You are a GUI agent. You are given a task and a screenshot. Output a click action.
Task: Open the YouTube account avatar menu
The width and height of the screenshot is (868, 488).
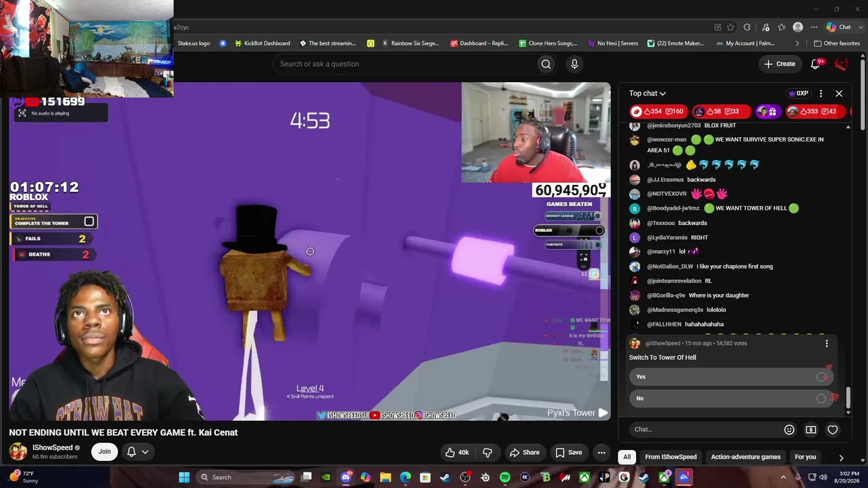click(x=841, y=64)
